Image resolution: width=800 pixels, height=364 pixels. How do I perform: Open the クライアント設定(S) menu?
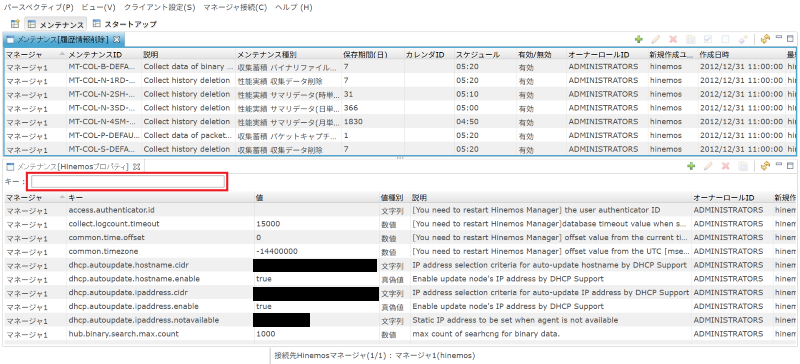(x=160, y=8)
